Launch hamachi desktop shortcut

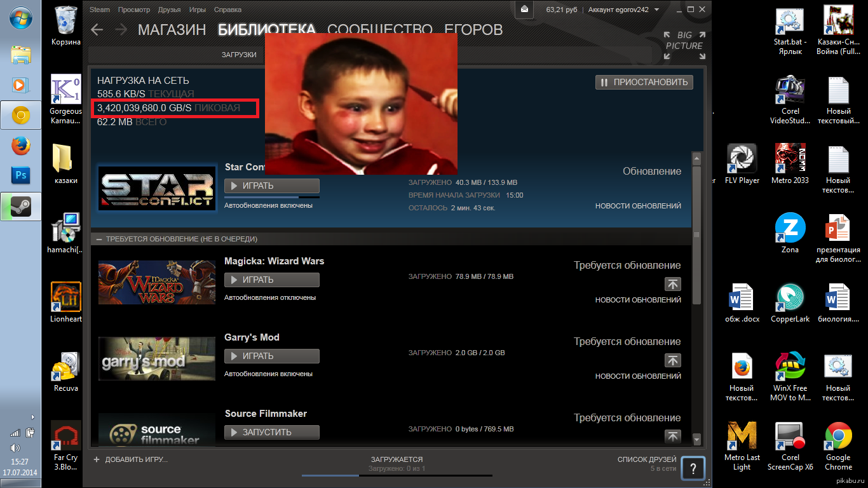[x=66, y=233]
